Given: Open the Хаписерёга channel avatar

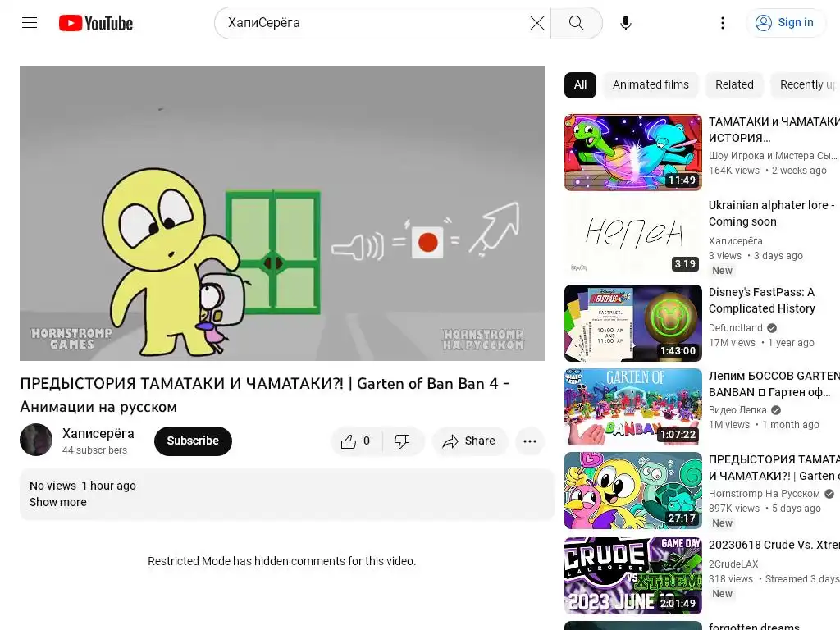Looking at the screenshot, I should coord(36,440).
